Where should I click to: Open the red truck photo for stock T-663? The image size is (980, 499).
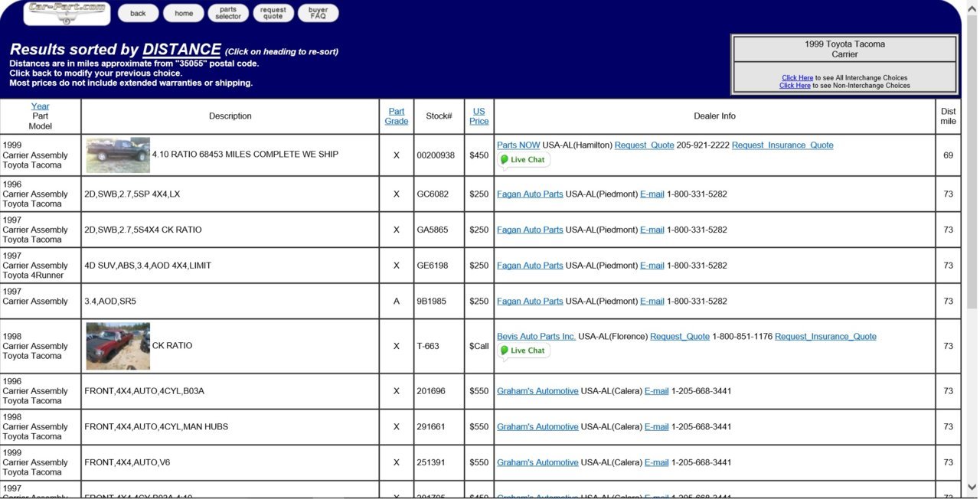coord(118,346)
